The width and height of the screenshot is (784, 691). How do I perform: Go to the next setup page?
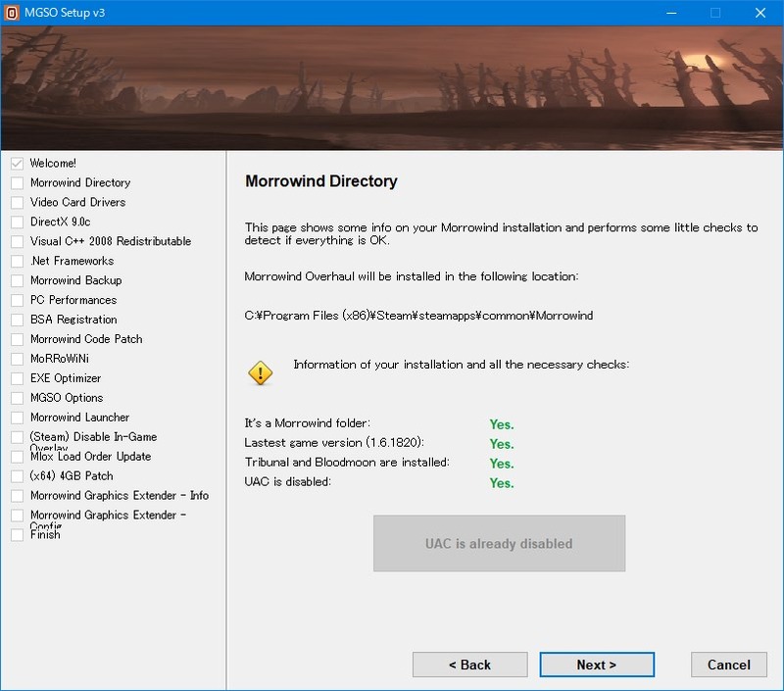597,665
